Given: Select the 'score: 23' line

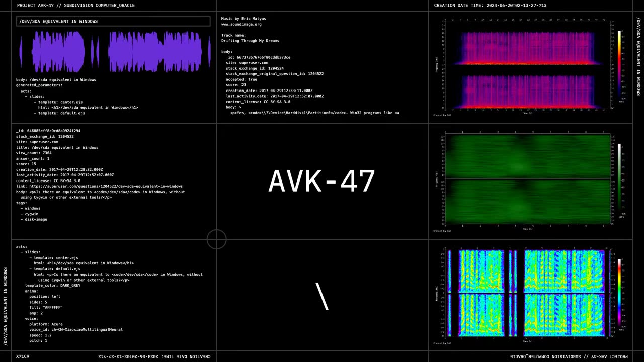Looking at the screenshot, I should (235, 85).
